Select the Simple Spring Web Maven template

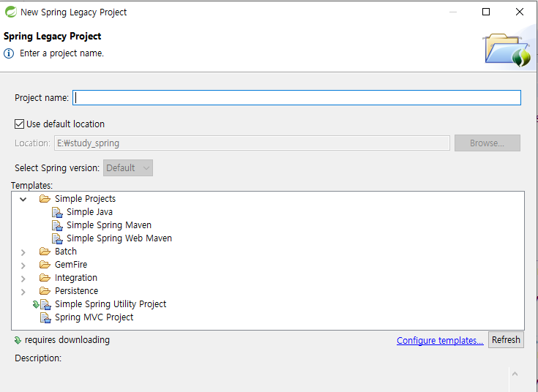pos(119,238)
